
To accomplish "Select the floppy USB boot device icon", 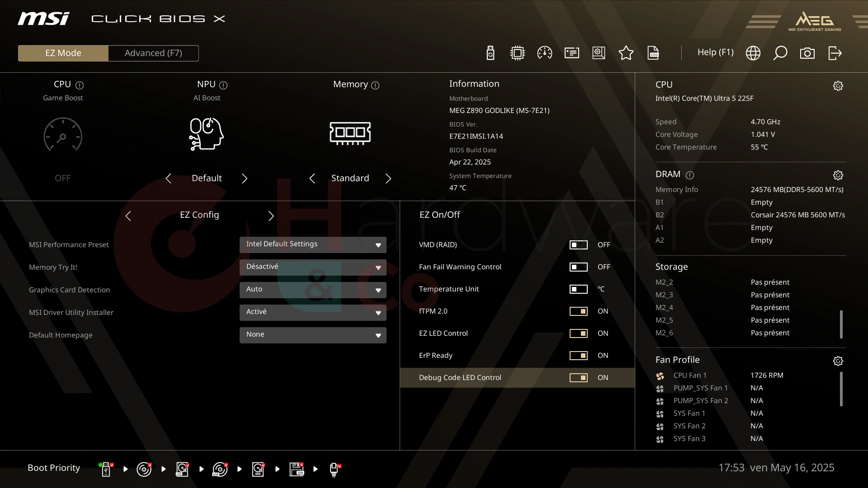I will [x=297, y=469].
